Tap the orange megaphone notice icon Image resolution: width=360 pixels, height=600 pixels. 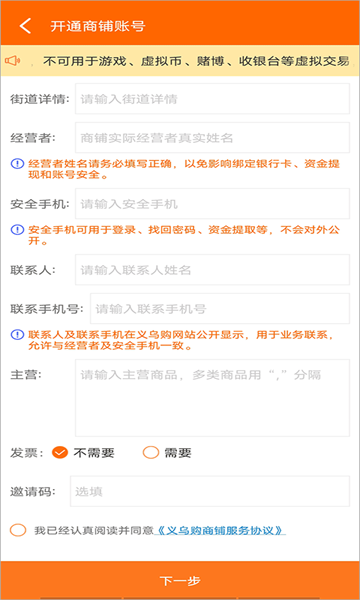tap(13, 60)
